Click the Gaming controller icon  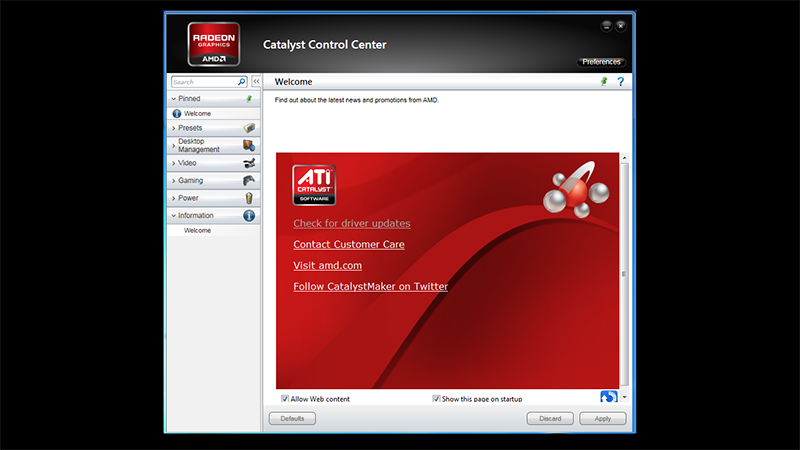pos(249,181)
